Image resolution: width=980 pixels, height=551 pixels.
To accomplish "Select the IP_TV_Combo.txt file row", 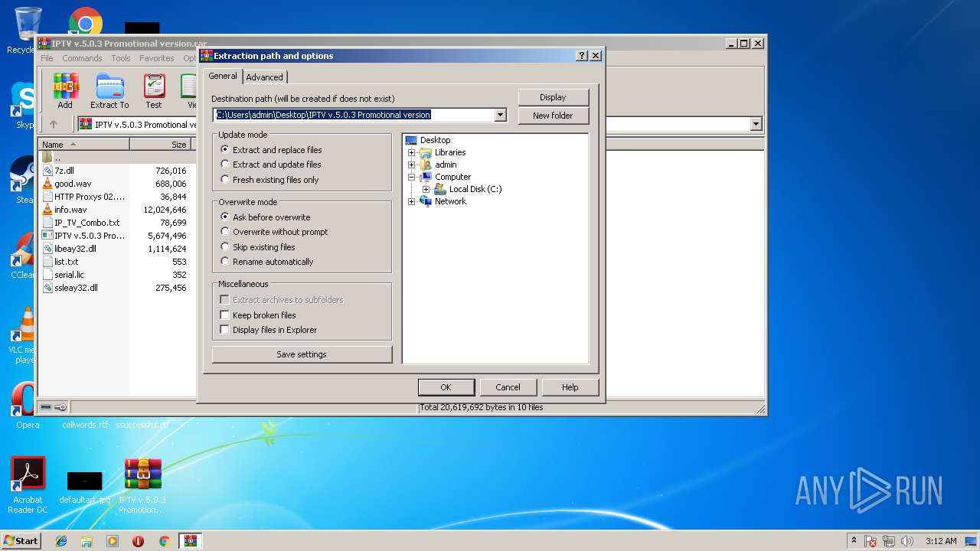I will coord(114,223).
